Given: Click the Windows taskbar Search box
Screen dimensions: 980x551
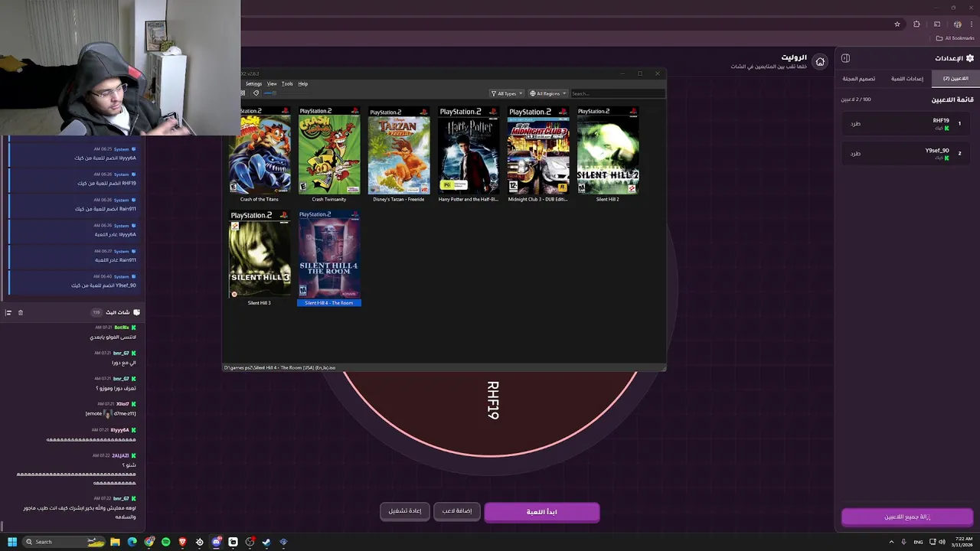Looking at the screenshot, I should pyautogui.click(x=64, y=542).
